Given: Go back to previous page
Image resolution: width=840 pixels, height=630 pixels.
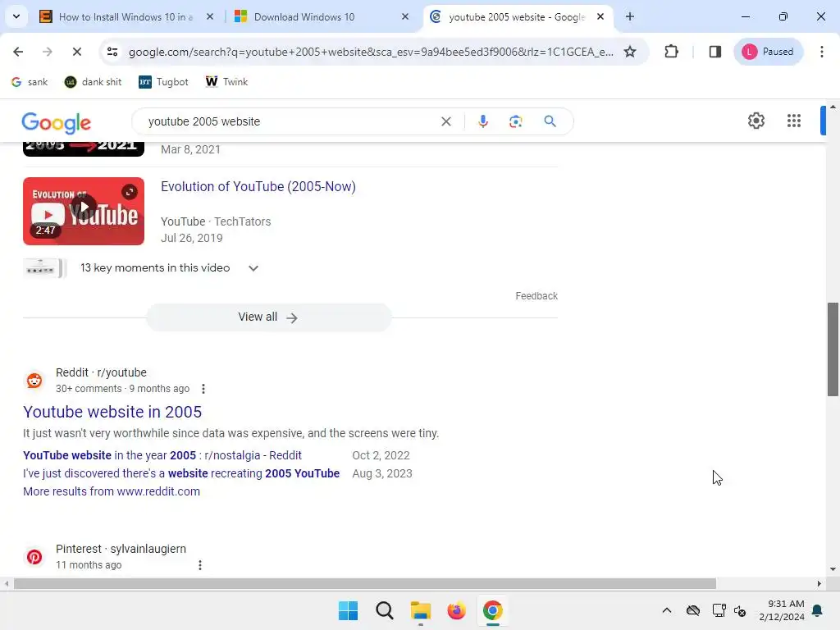Looking at the screenshot, I should [x=18, y=52].
